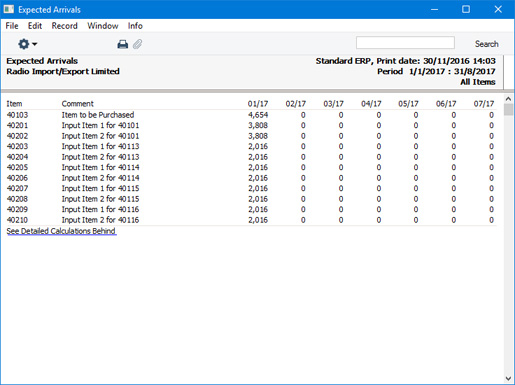Select item number 40203

click(x=17, y=146)
